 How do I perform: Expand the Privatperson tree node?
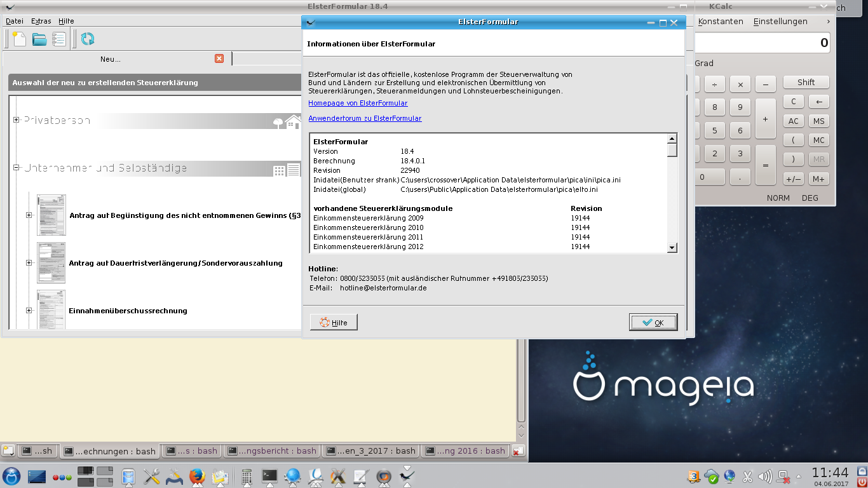pos(17,120)
